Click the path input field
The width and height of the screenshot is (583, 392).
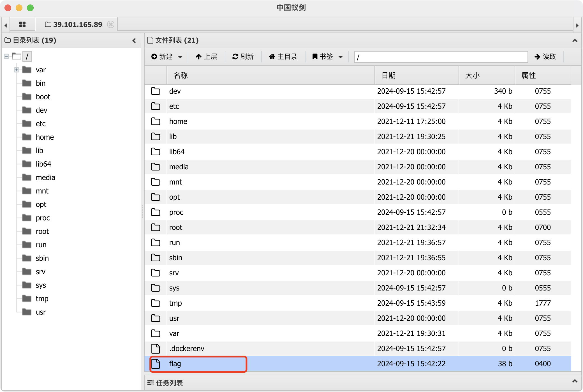click(x=441, y=57)
